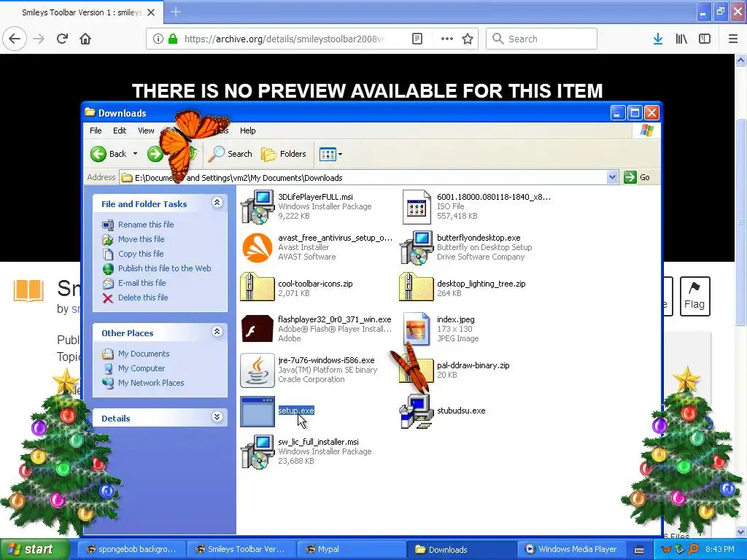The height and width of the screenshot is (560, 747).
Task: Click the Go button beside address bar
Action: (637, 178)
